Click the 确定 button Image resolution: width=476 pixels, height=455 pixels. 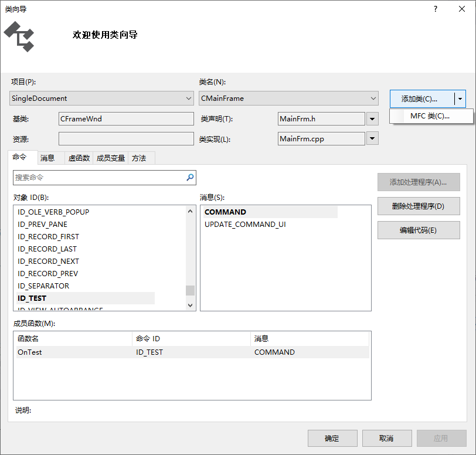(332, 438)
